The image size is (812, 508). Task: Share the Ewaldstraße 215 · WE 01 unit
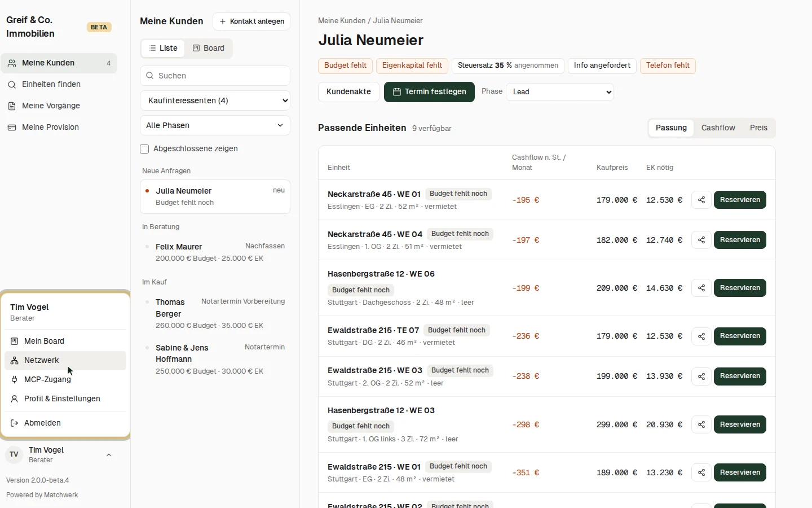click(701, 472)
